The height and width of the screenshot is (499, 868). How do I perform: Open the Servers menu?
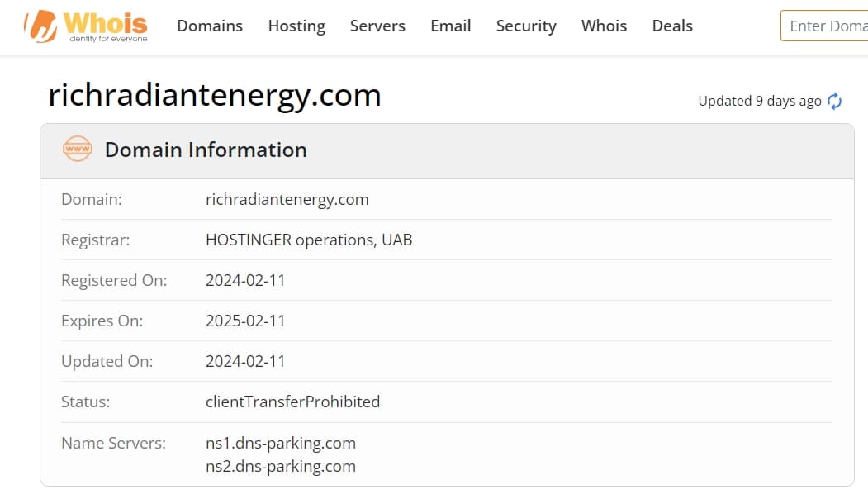tap(377, 26)
